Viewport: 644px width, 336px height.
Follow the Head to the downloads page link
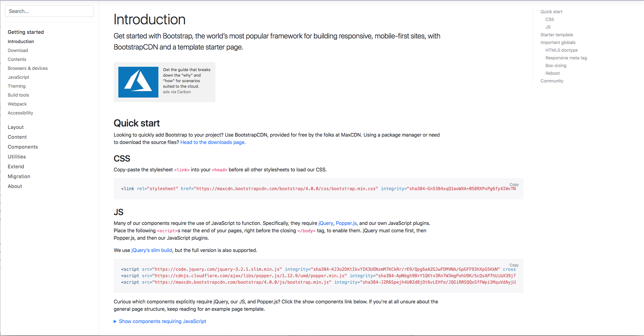tap(213, 142)
